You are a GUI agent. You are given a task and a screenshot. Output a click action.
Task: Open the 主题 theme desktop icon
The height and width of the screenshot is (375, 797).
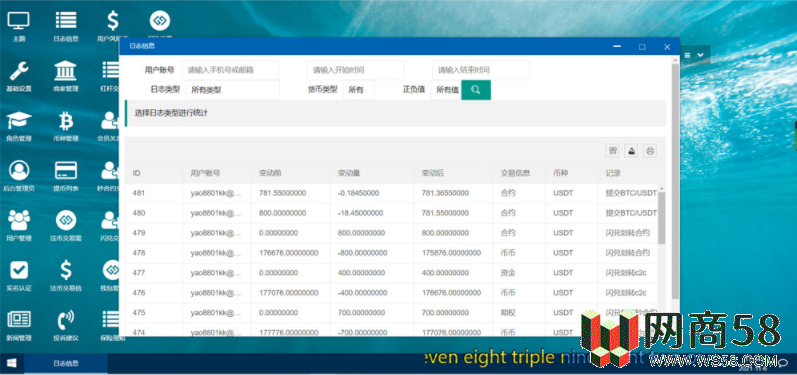[19, 26]
